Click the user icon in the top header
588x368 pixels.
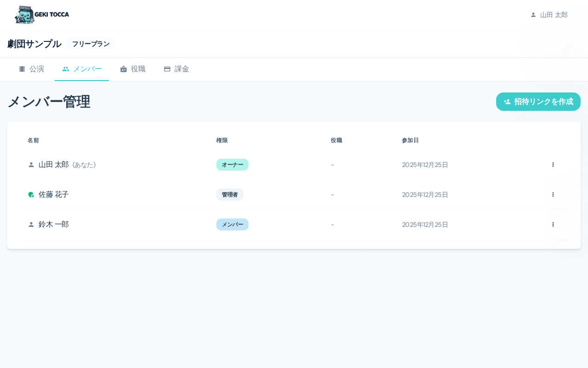pos(533,15)
